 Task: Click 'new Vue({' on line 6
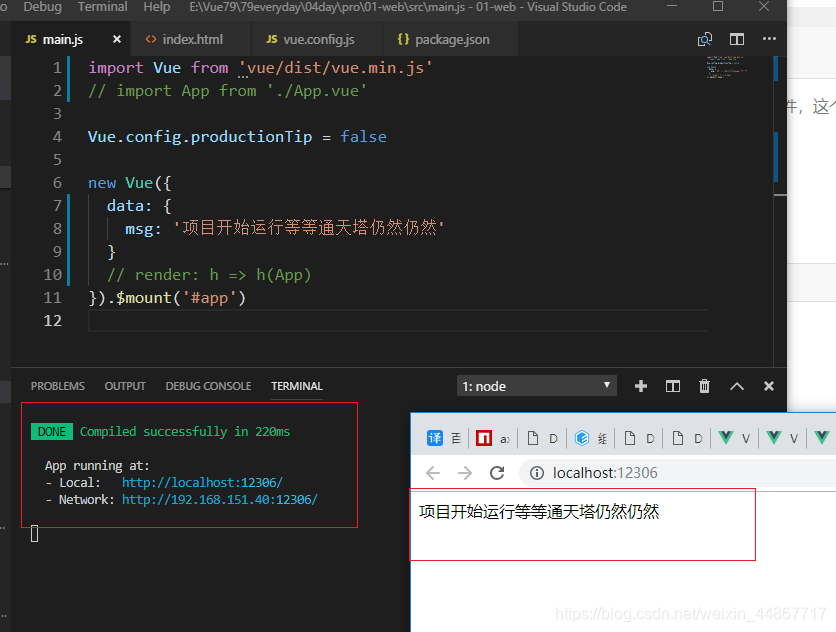coord(130,183)
